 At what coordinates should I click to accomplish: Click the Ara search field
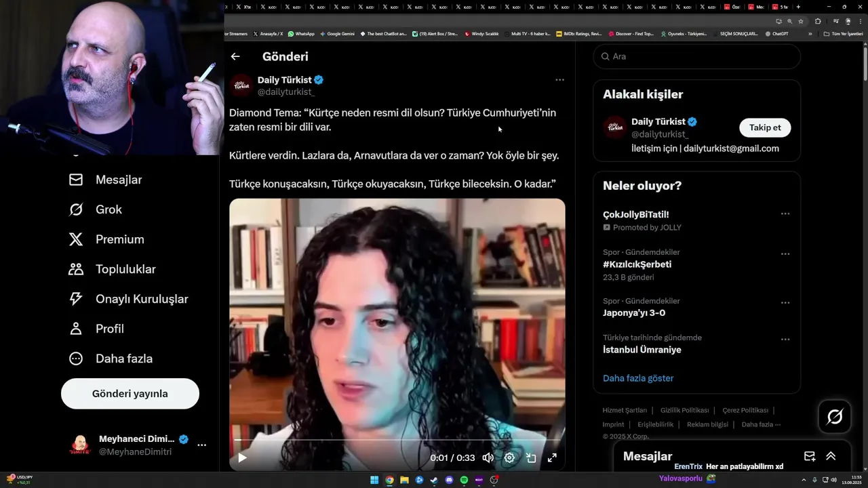tap(697, 56)
